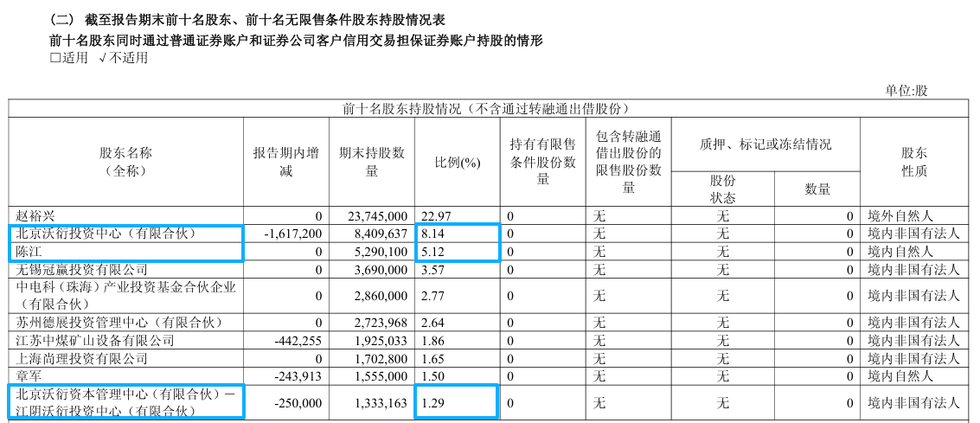Click the heading starting "(二) 截至报告期末前十名股东"
The image size is (980, 423).
click(x=248, y=22)
